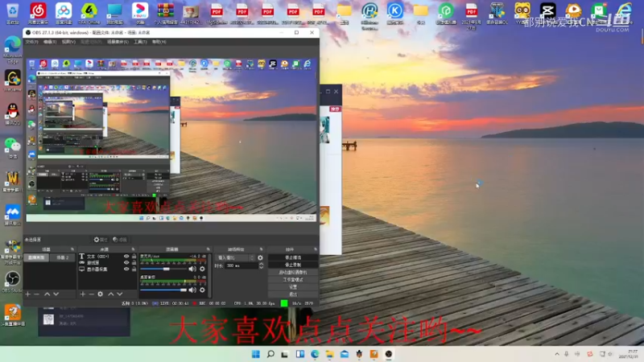The width and height of the screenshot is (644, 362).
Task: Decrease transition duration with down arrow
Action: [261, 268]
